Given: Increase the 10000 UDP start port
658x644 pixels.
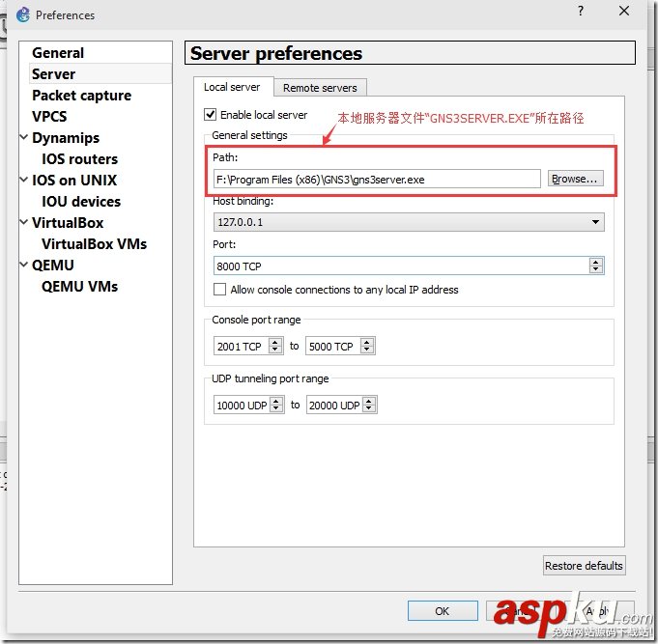Looking at the screenshot, I should [276, 401].
